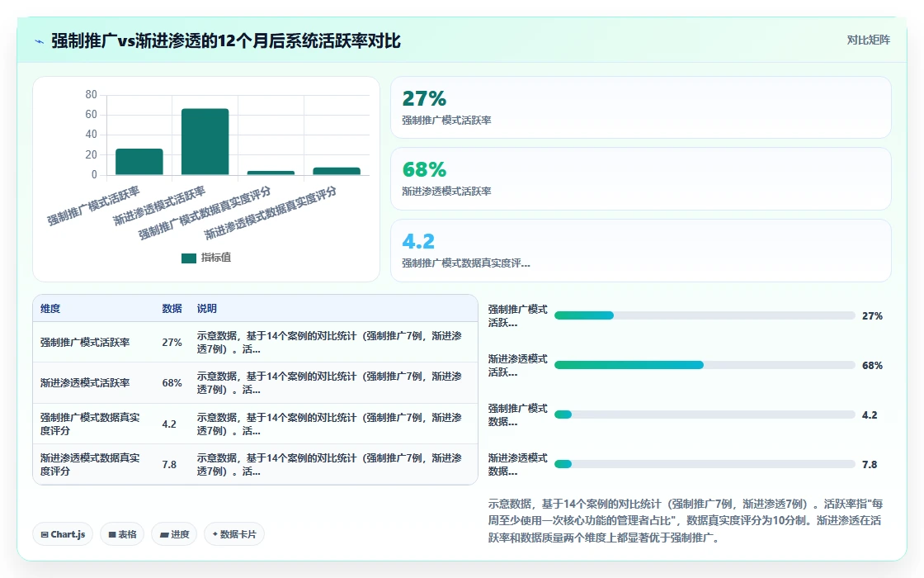Click the 7.8 label beside the progress bar
This screenshot has height=578, width=924.
click(x=870, y=465)
